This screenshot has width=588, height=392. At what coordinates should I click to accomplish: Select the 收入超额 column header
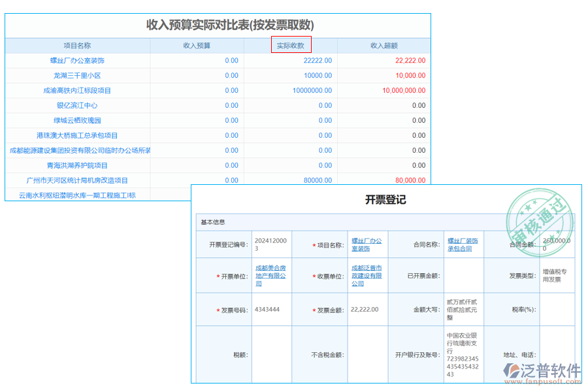coord(383,46)
